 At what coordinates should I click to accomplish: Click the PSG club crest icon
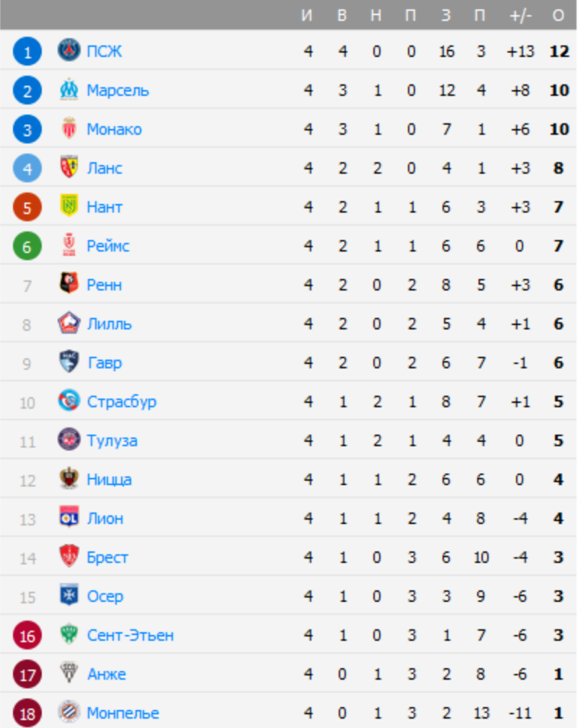click(69, 51)
